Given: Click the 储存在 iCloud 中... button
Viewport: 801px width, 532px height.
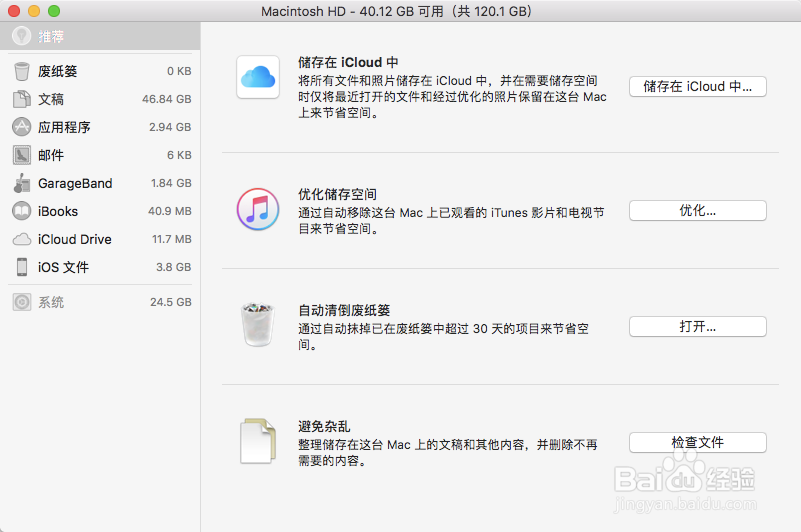Looking at the screenshot, I should (697, 86).
